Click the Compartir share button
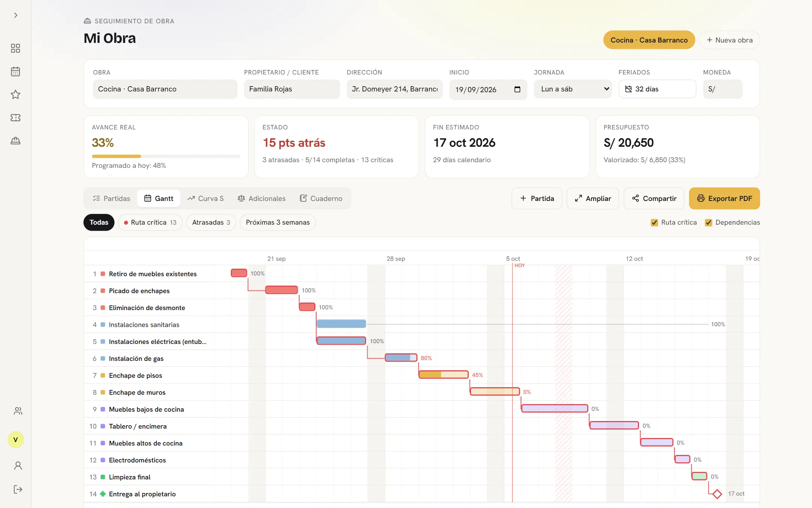This screenshot has width=812, height=508. 654,198
